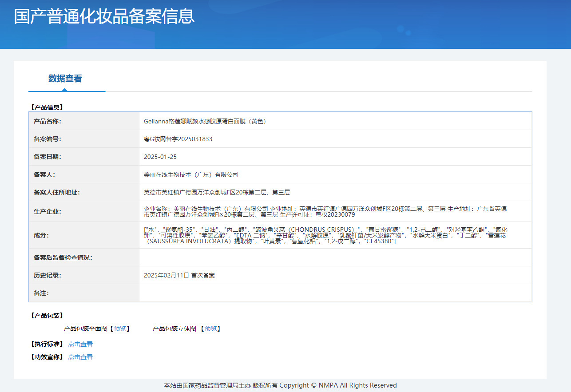This screenshot has height=392, width=571.
Task: Click the 粤G妆网备字2025031833 filing number
Action: pos(178,139)
